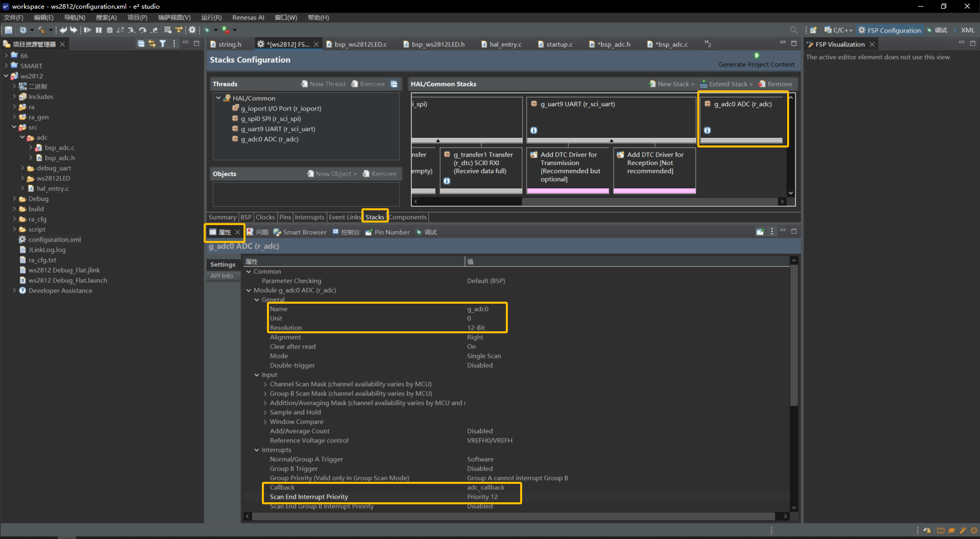The height and width of the screenshot is (539, 980).
Task: Click the Resume debug toolbar icon
Action: pos(87,30)
